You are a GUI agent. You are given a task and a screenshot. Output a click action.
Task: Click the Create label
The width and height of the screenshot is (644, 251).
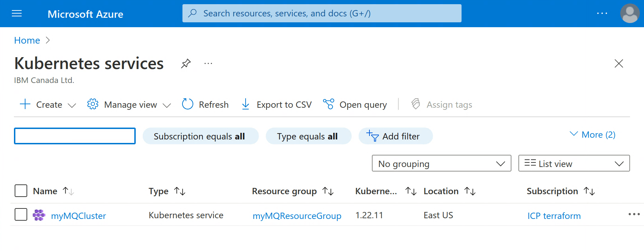[49, 105]
